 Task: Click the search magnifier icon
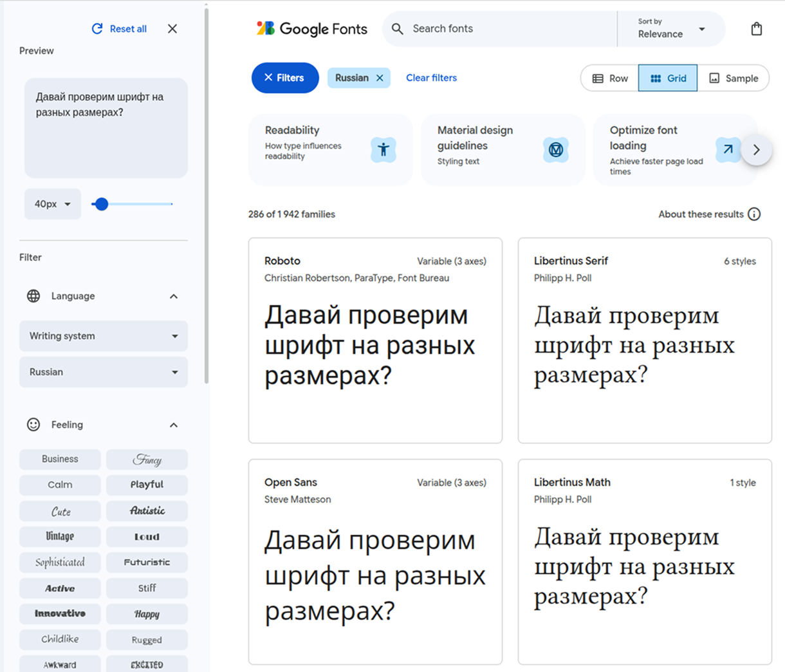(x=398, y=28)
